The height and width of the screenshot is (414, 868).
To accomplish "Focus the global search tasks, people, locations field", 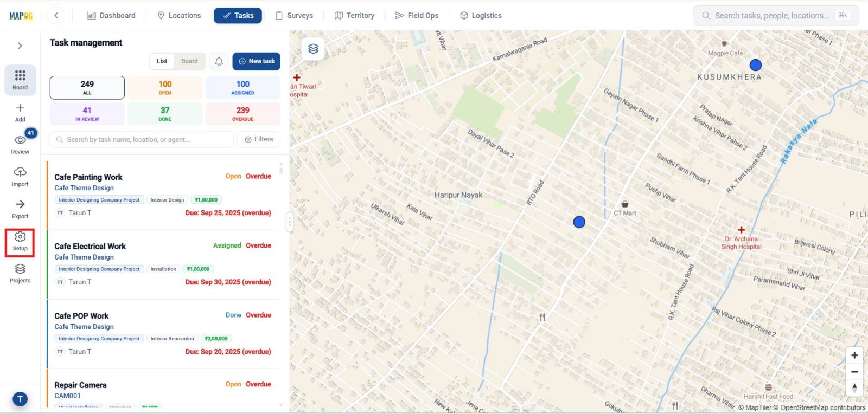I will [x=776, y=15].
